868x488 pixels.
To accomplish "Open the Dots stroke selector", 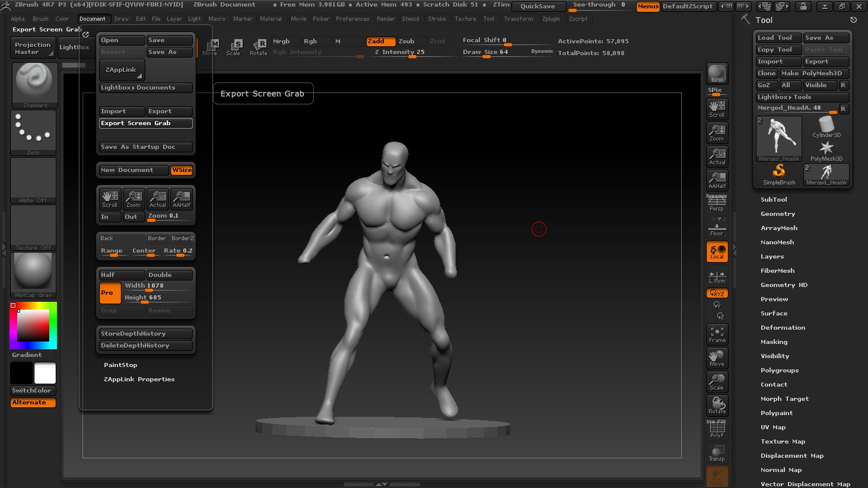I will [34, 133].
